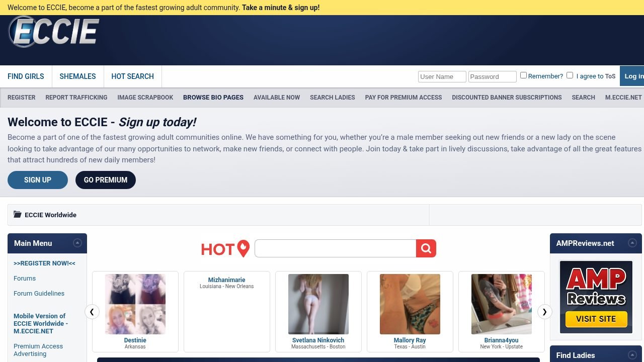Click the 'Louisiana - New Orleans' location text
The width and height of the screenshot is (644, 362).
point(227,287)
